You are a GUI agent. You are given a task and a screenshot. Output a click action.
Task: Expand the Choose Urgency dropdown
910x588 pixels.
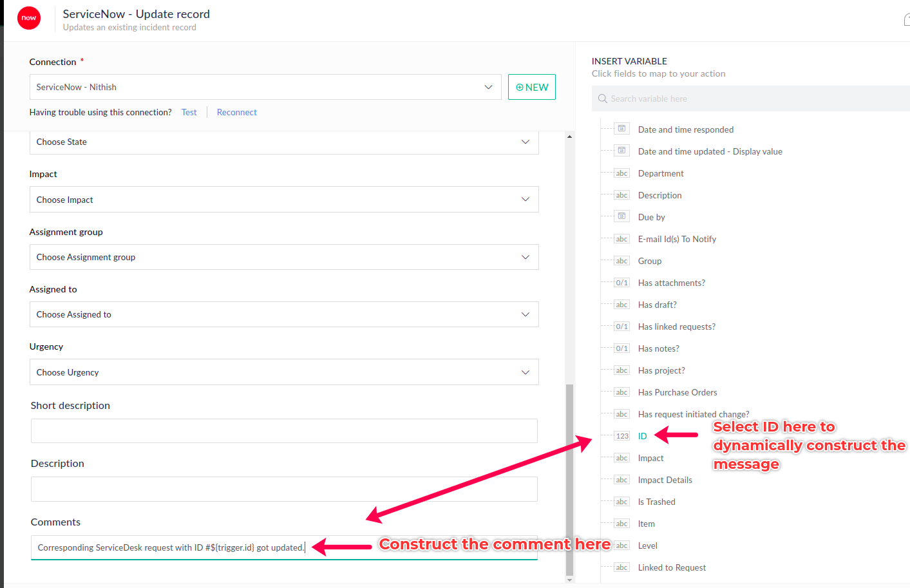pos(284,372)
